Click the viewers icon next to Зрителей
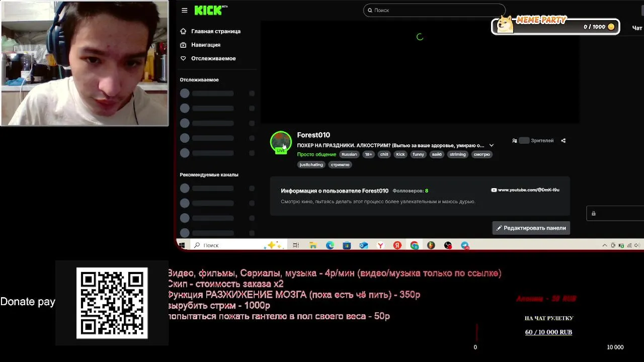Screen dimensions: 644x362 pos(515,141)
